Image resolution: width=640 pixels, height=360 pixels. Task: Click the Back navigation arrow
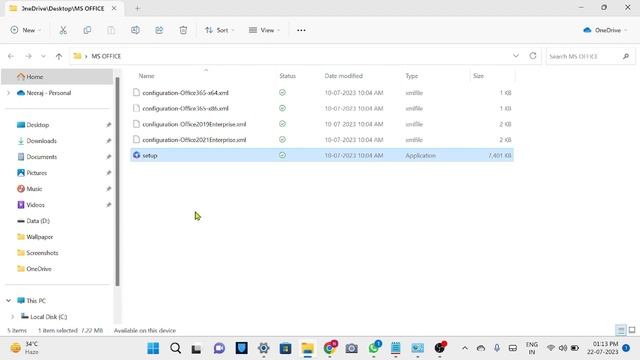click(11, 56)
